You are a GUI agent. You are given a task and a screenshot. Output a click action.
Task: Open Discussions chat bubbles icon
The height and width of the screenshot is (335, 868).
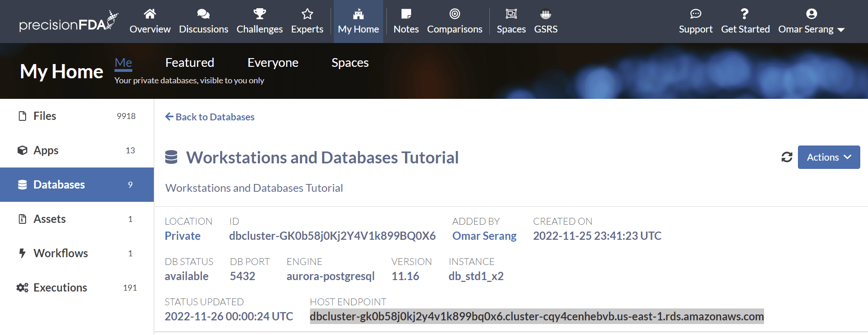click(203, 14)
